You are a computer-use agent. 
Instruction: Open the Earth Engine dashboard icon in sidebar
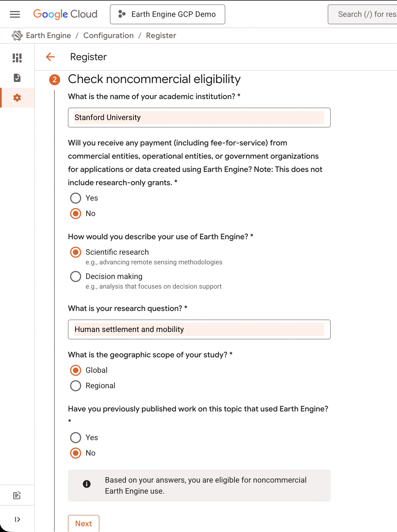tap(17, 58)
